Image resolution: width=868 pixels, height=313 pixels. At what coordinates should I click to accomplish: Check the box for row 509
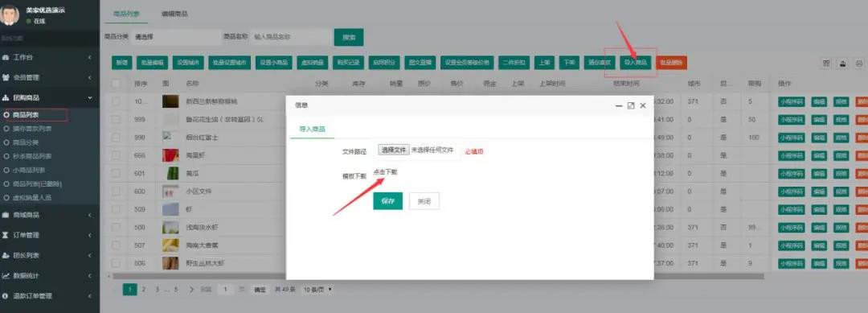116,209
